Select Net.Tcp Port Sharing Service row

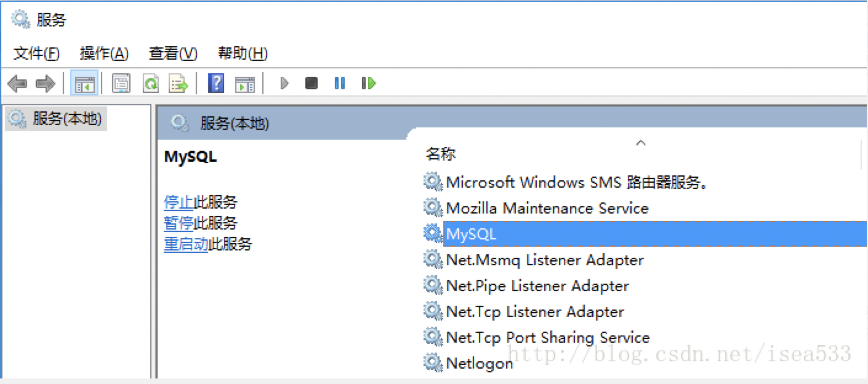tap(644, 337)
